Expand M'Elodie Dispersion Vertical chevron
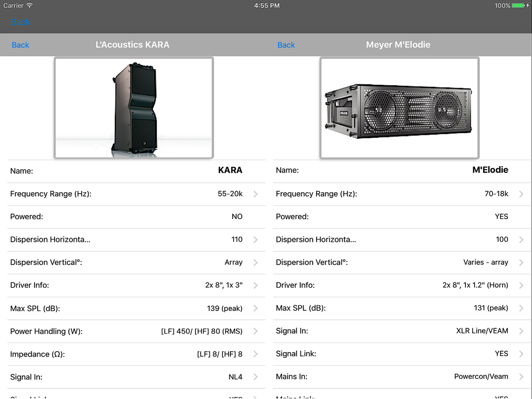Viewport: 532px width, 399px height. tap(521, 262)
